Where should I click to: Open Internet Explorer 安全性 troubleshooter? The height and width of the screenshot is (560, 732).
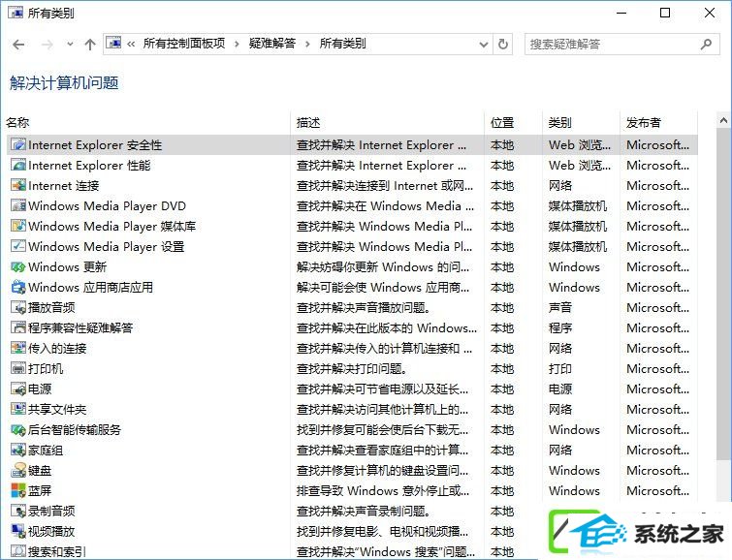click(x=95, y=145)
